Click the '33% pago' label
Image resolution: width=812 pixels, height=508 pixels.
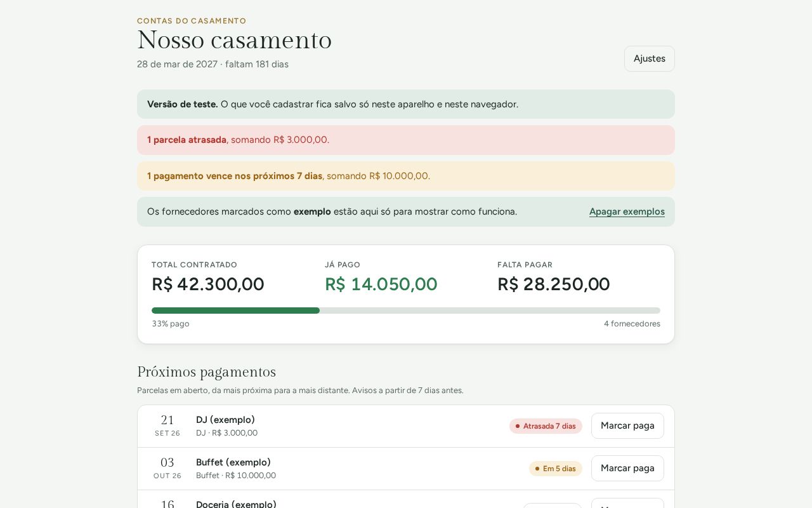click(x=171, y=324)
